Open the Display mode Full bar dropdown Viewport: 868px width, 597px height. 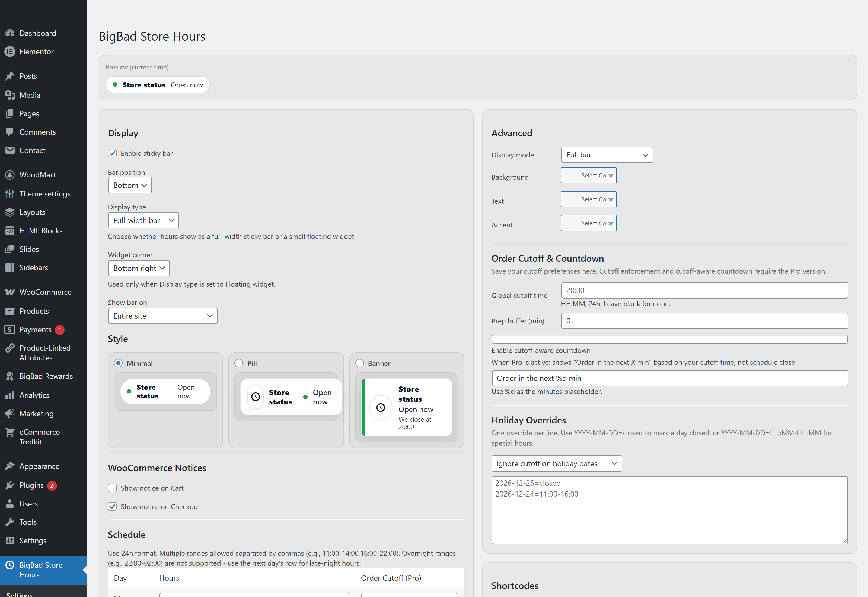pos(607,155)
